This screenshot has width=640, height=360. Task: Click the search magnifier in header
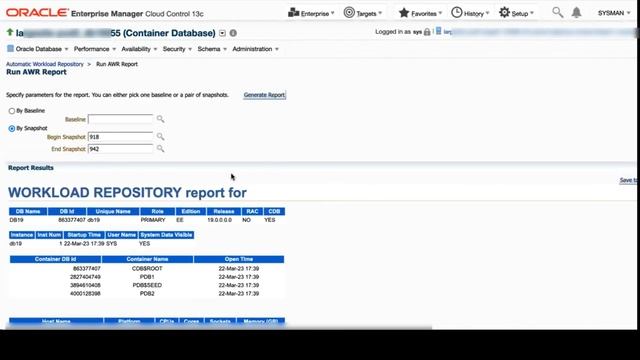pos(558,13)
